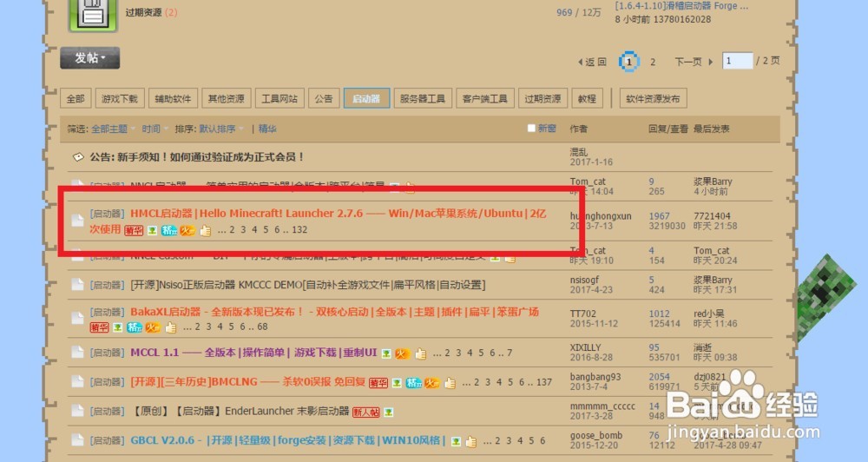868x462 pixels.
Task: Open thread icon of GBCL V2.0.6 row
Action: point(78,440)
